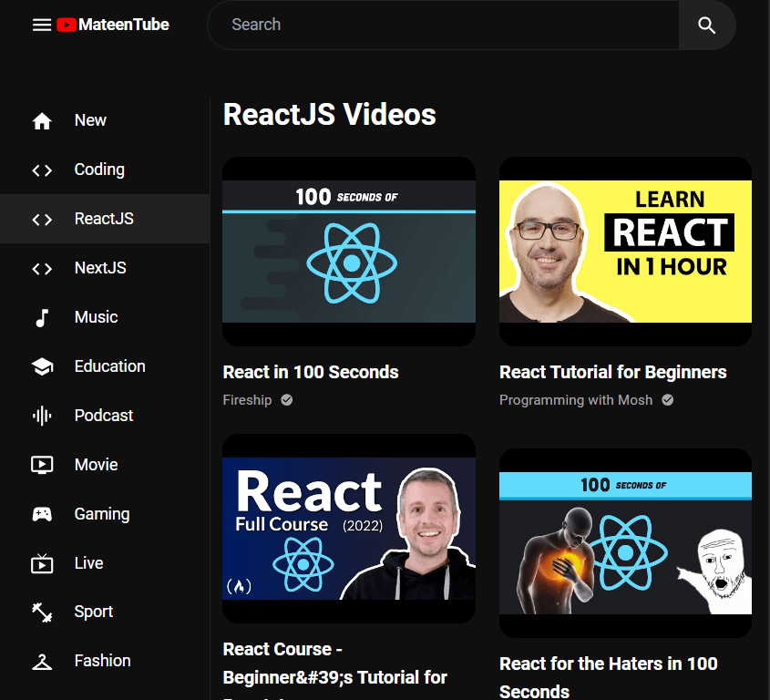This screenshot has height=700, width=770.
Task: Select the Coding category
Action: (105, 170)
